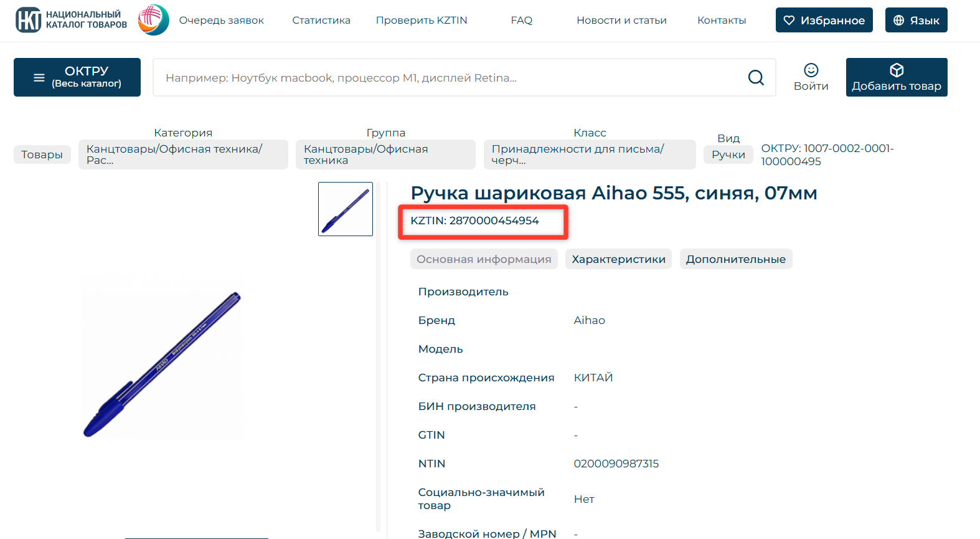The image size is (980, 539).
Task: Click the Заводской номер / MPN label
Action: (487, 533)
